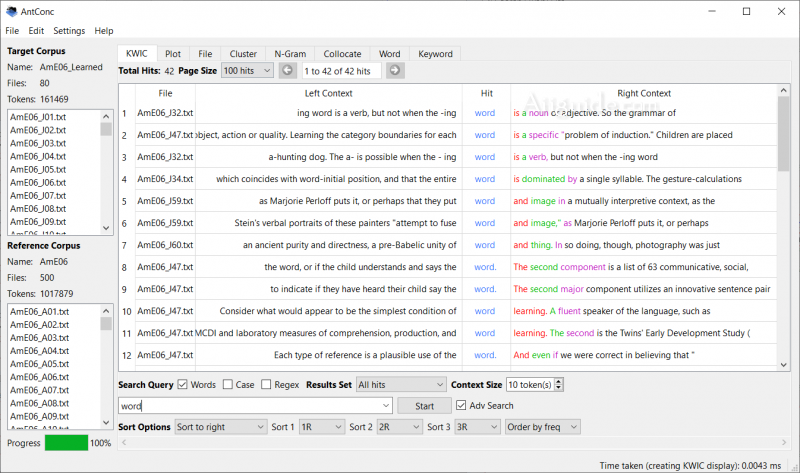Switch to the N-Gram tab
Viewport: 800px width, 473px height.
click(290, 54)
